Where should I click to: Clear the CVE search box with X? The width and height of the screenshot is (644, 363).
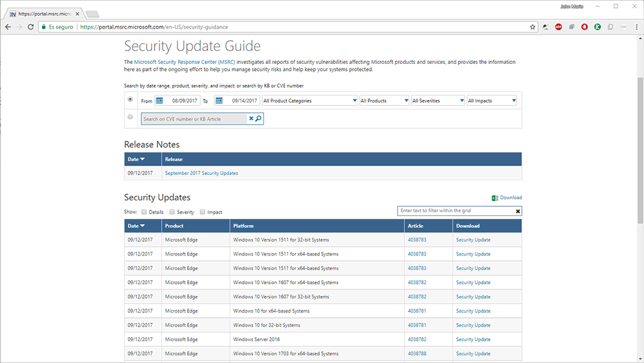pyautogui.click(x=251, y=118)
